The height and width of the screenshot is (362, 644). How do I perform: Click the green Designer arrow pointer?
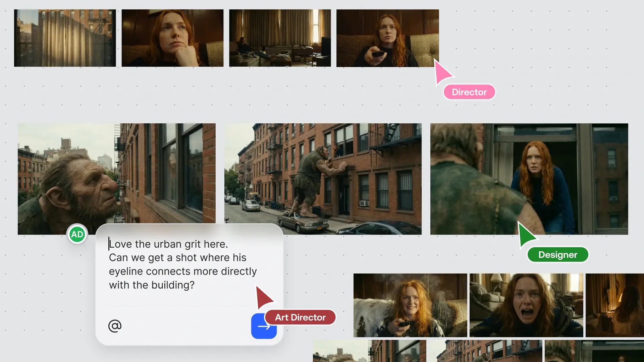pos(526,235)
